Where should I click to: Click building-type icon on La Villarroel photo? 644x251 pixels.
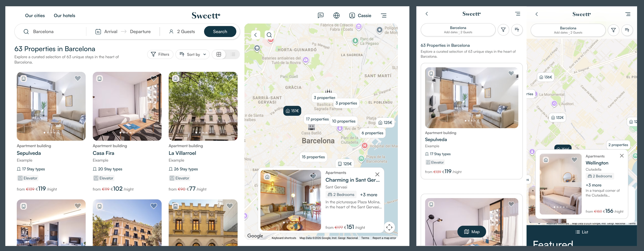(176, 79)
